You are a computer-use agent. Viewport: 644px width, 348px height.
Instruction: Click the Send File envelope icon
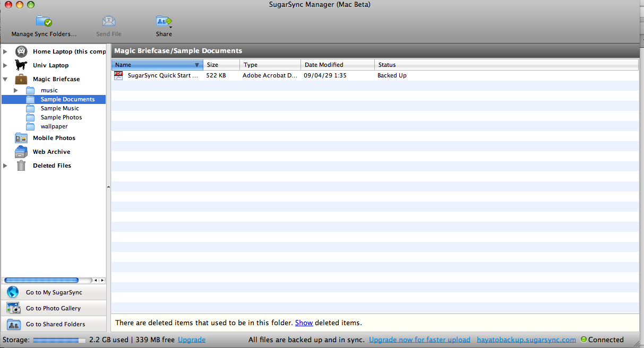[109, 21]
